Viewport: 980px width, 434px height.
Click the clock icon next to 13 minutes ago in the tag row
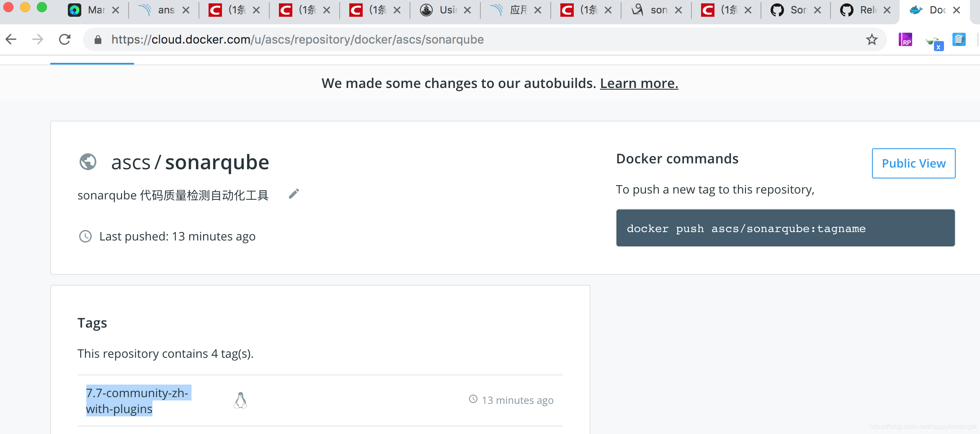(473, 399)
